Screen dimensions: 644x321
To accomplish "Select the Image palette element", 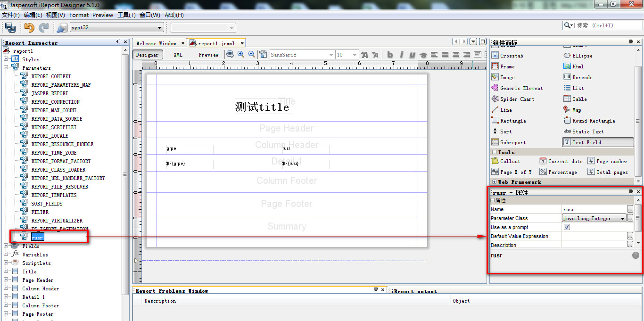I will [x=503, y=77].
